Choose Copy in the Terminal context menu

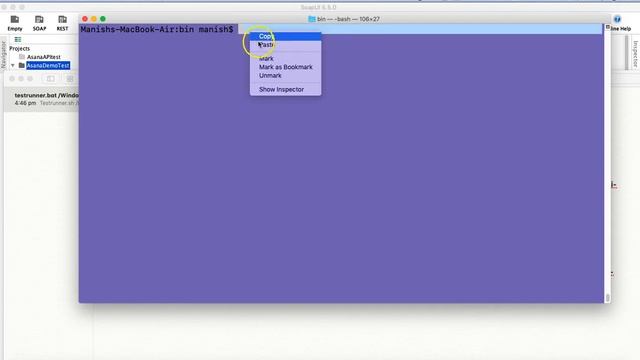[285, 36]
